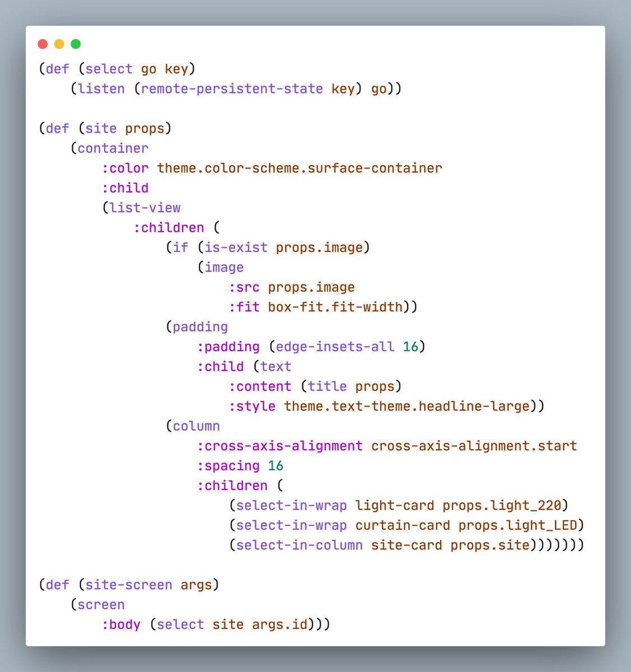The height and width of the screenshot is (672, 631).
Task: Click 'props.site' argument
Action: [x=490, y=545]
